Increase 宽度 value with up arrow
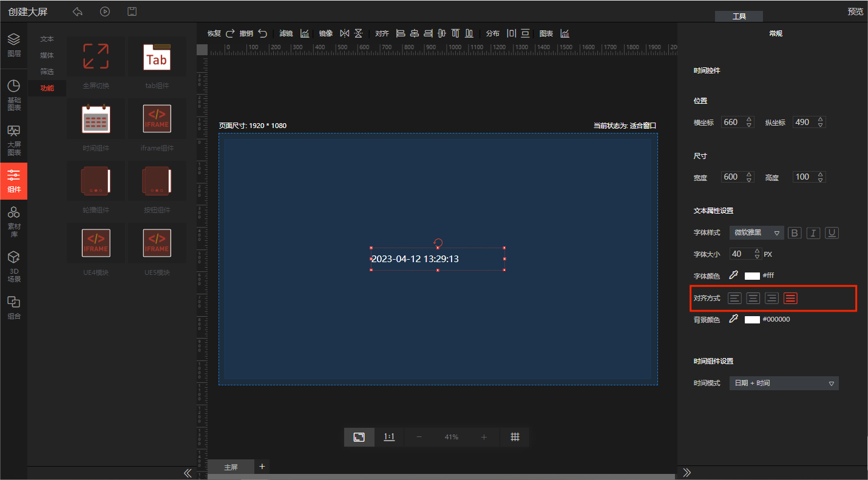Image resolution: width=868 pixels, height=480 pixels. click(x=749, y=174)
